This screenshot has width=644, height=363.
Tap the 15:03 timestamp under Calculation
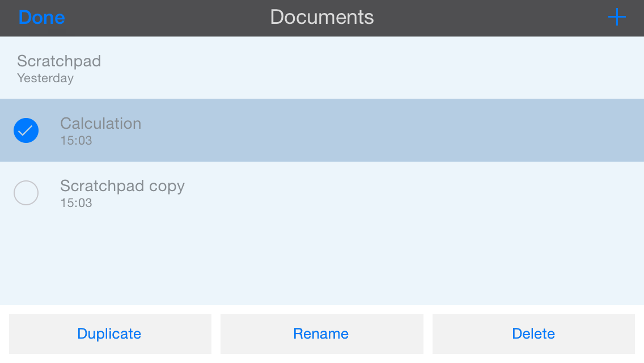pyautogui.click(x=76, y=141)
